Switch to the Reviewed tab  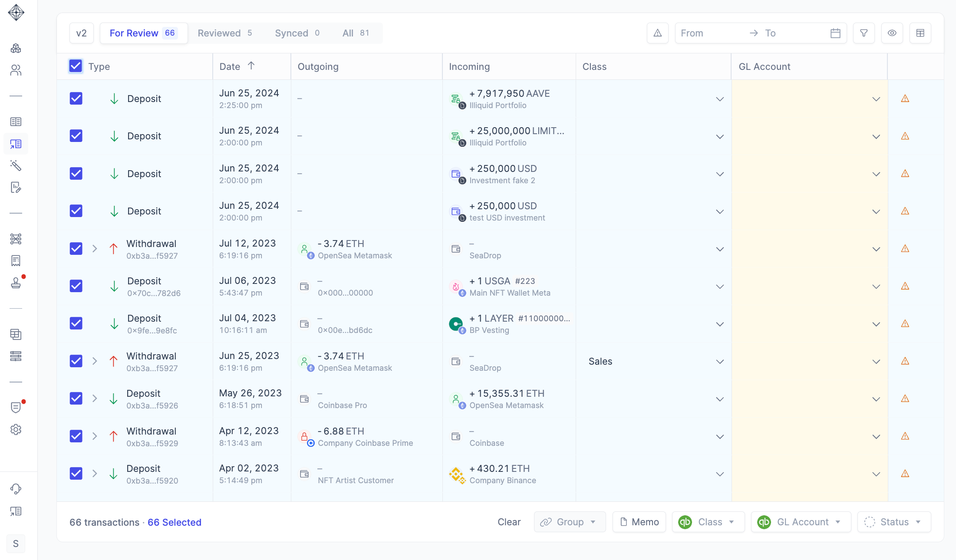point(224,33)
